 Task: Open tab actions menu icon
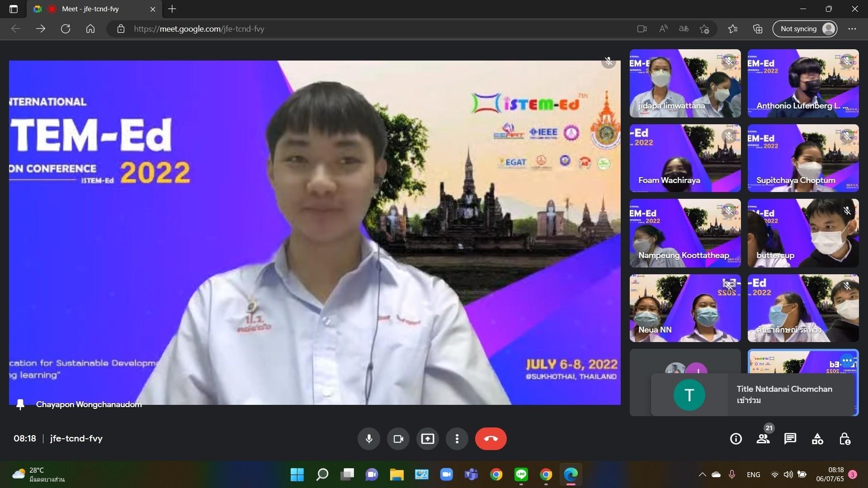click(x=13, y=9)
